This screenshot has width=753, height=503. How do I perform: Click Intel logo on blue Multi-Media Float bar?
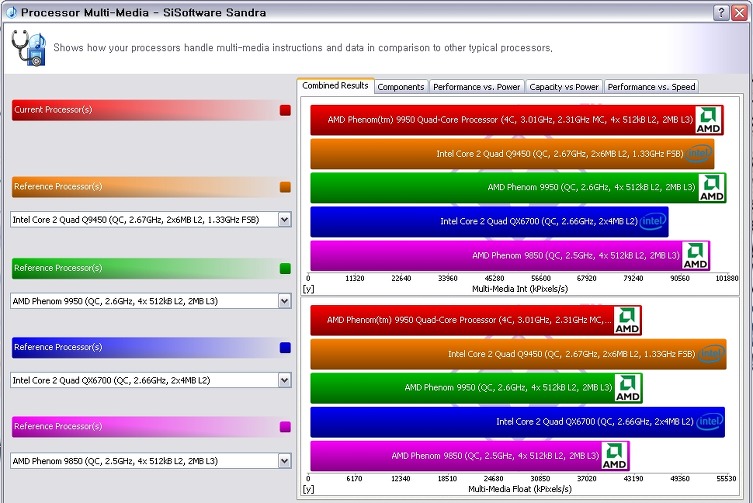[x=710, y=422]
